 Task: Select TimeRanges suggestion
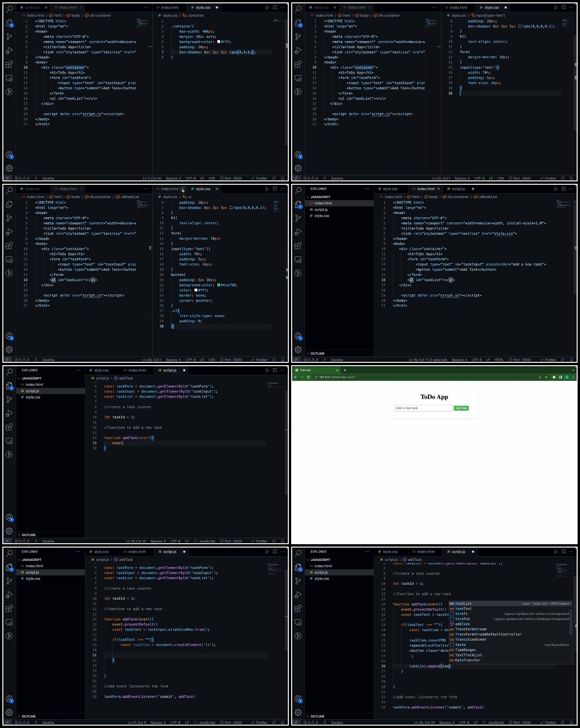(x=510, y=650)
